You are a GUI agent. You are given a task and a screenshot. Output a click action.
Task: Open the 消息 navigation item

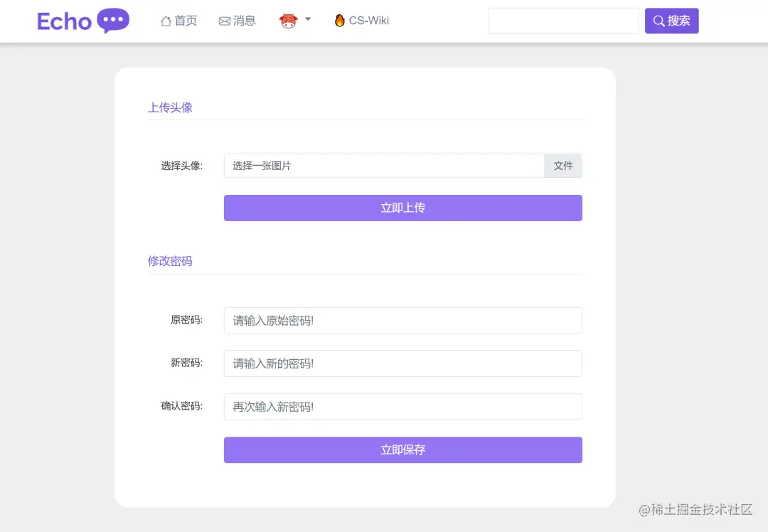click(x=237, y=20)
